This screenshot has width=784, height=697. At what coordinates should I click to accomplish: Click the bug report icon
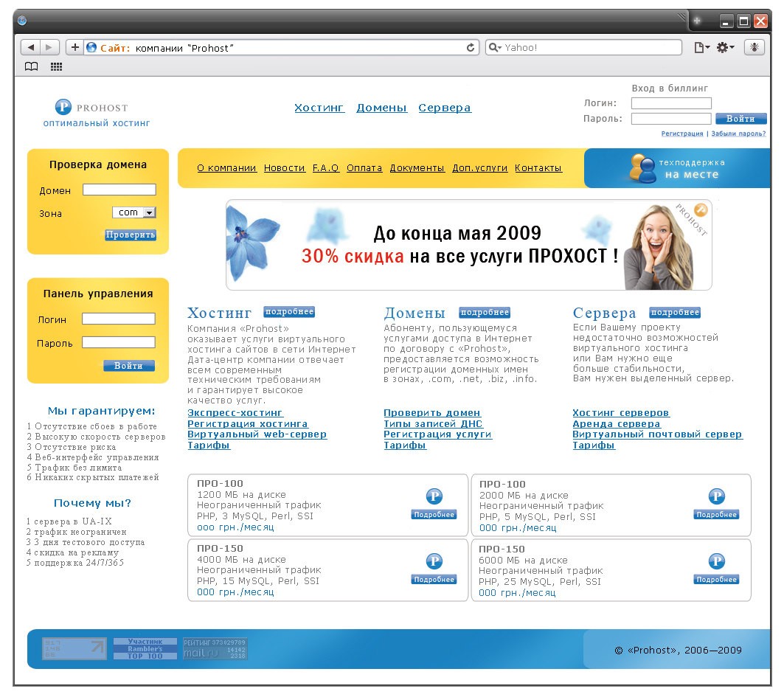point(754,47)
